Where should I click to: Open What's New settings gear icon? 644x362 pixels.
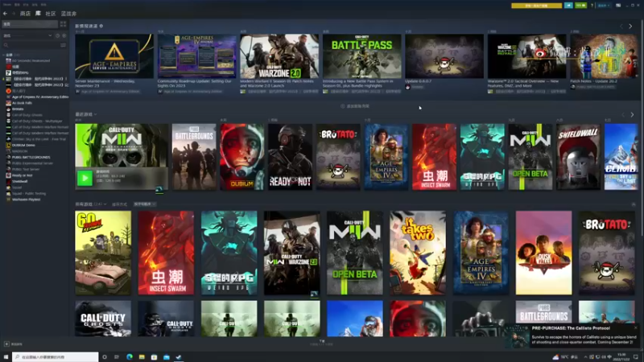tap(101, 26)
